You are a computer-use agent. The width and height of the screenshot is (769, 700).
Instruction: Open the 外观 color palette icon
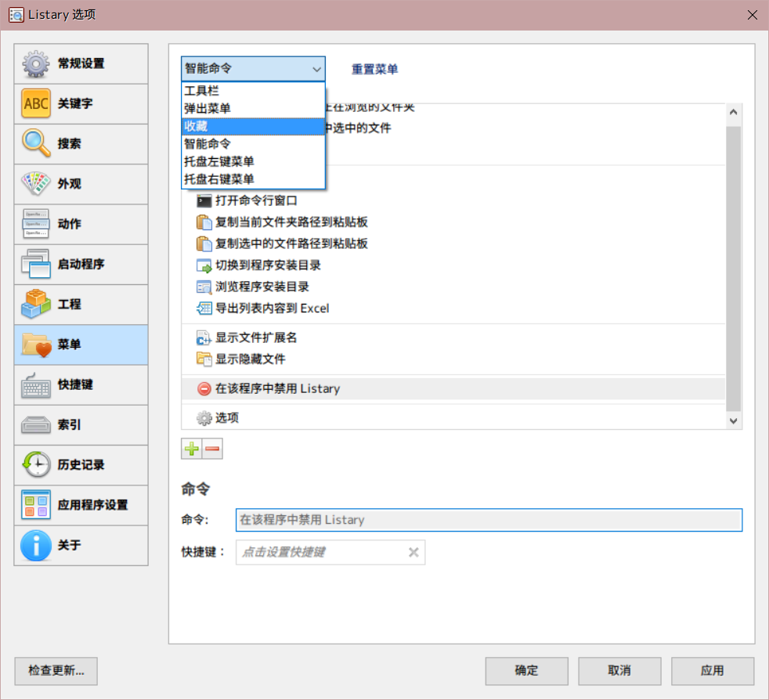(36, 184)
